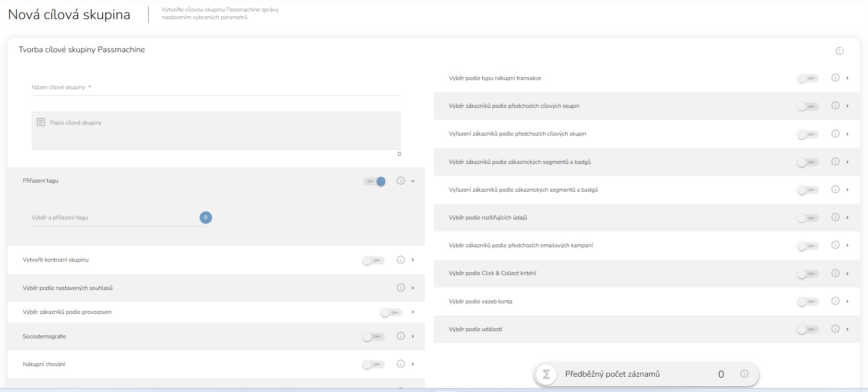Viewport: 868px width, 392px height.
Task: Click info icon for Přiřazení tagu
Action: coord(401,181)
